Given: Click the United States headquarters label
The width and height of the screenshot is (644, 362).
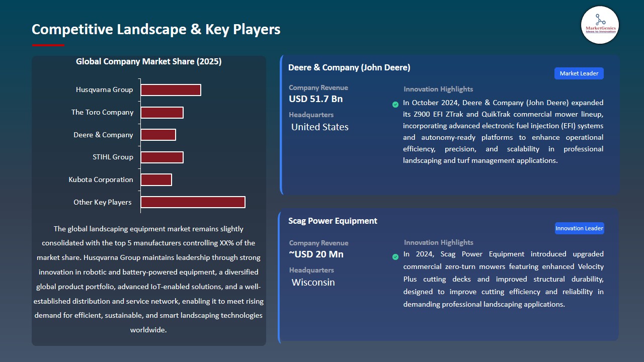Looking at the screenshot, I should (x=319, y=127).
